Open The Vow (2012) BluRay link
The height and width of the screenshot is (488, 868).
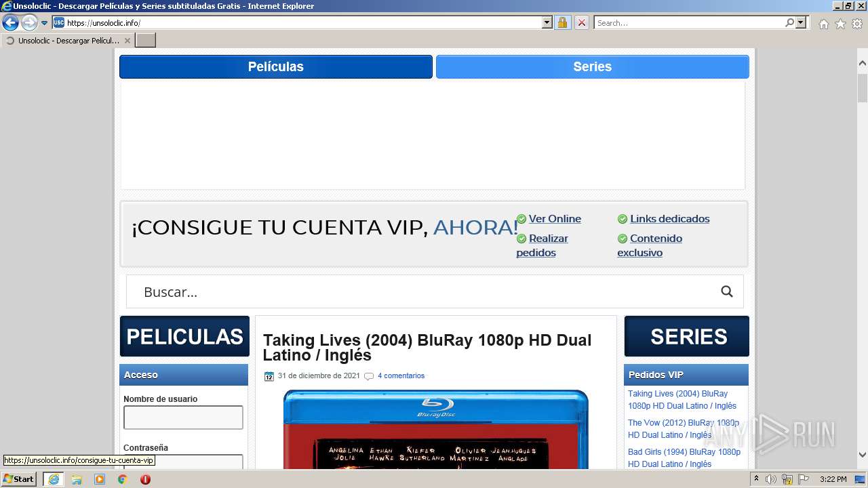point(684,429)
